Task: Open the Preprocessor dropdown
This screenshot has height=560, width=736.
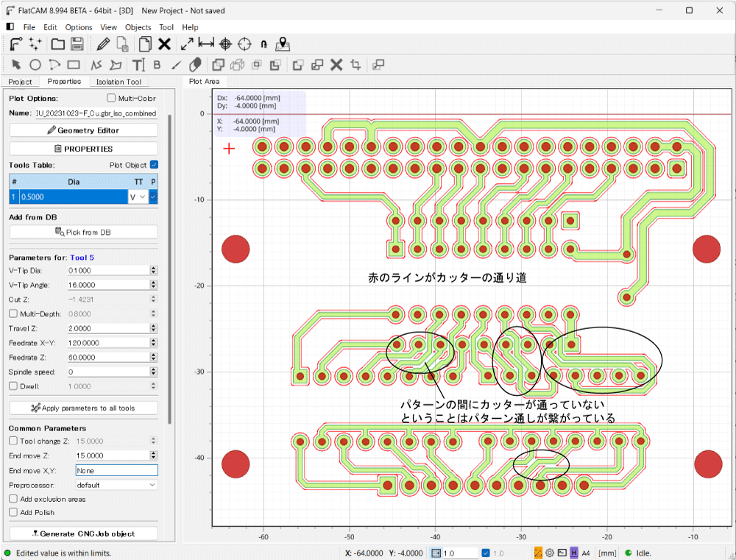Action: [116, 485]
